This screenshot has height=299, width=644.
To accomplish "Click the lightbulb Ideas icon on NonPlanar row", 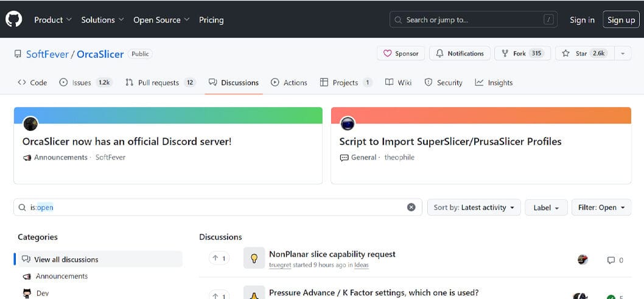I will [254, 258].
